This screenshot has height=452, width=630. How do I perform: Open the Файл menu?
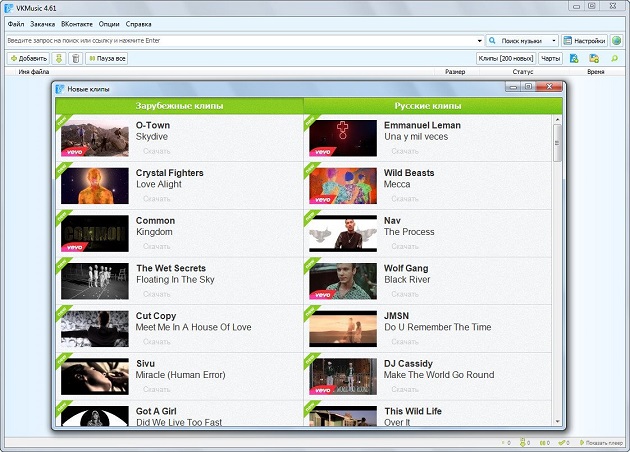coord(16,24)
